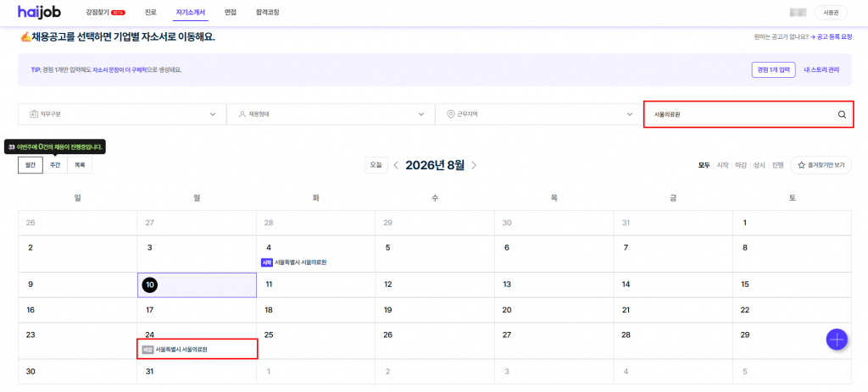868x392 pixels.
Task: Open the 채용형태 dropdown
Action: pyautogui.click(x=331, y=114)
